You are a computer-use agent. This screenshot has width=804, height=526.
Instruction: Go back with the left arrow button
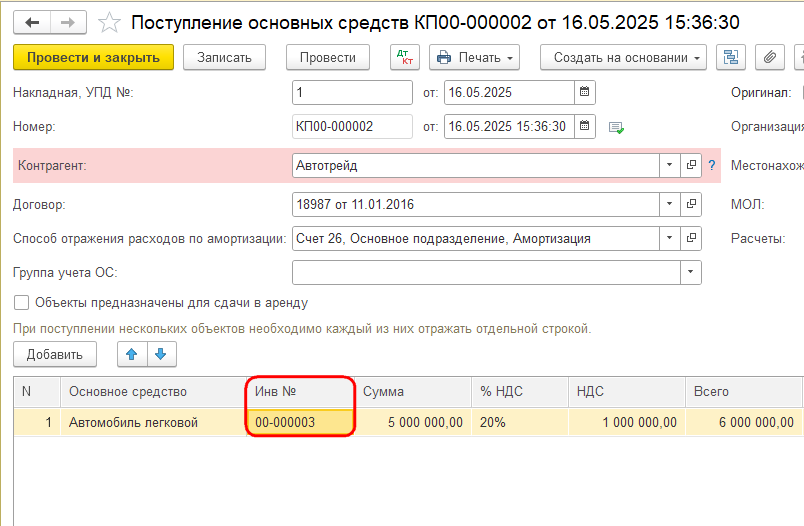point(32,23)
